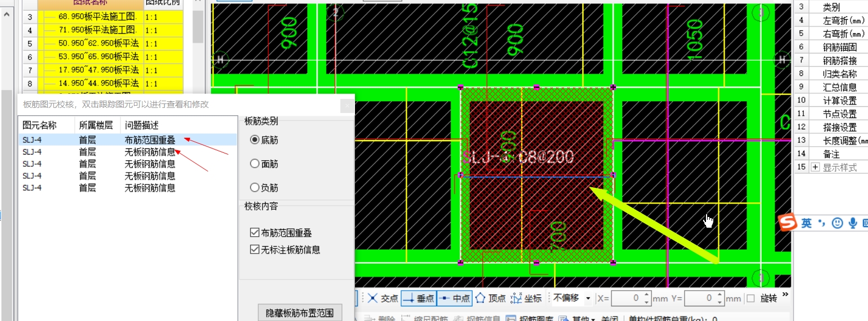Image resolution: width=868 pixels, height=321 pixels.
Task: Select the SLJ-4 布筋范围重叠 row
Action: tap(127, 139)
